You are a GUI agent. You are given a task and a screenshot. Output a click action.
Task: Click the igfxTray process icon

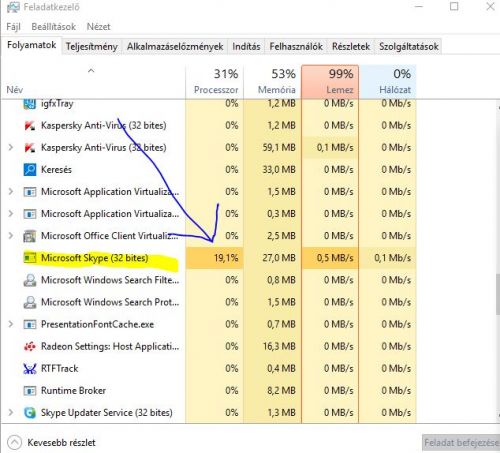click(x=30, y=104)
